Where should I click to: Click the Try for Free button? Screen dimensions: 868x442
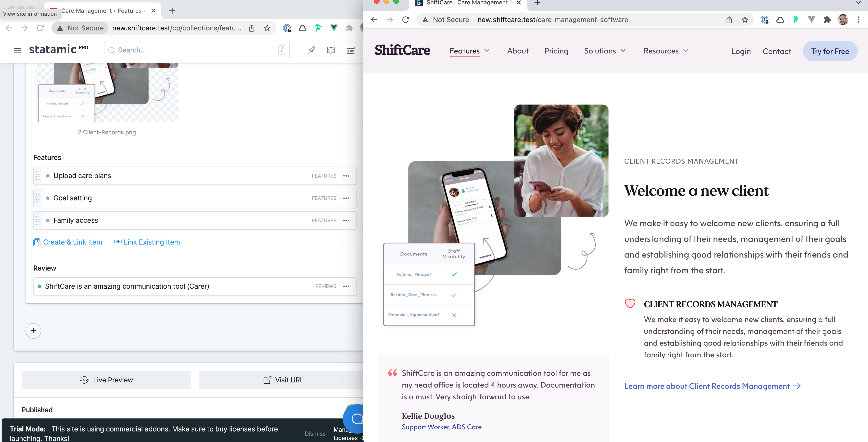coord(830,51)
